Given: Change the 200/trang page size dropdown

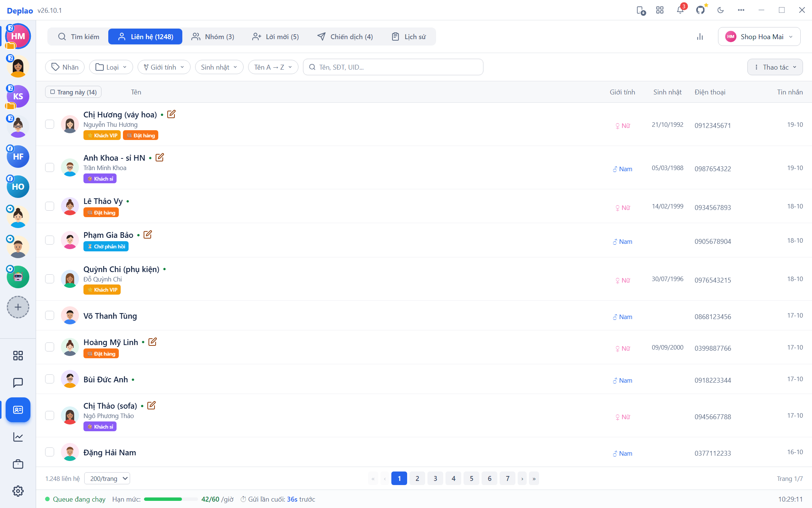Looking at the screenshot, I should (107, 479).
